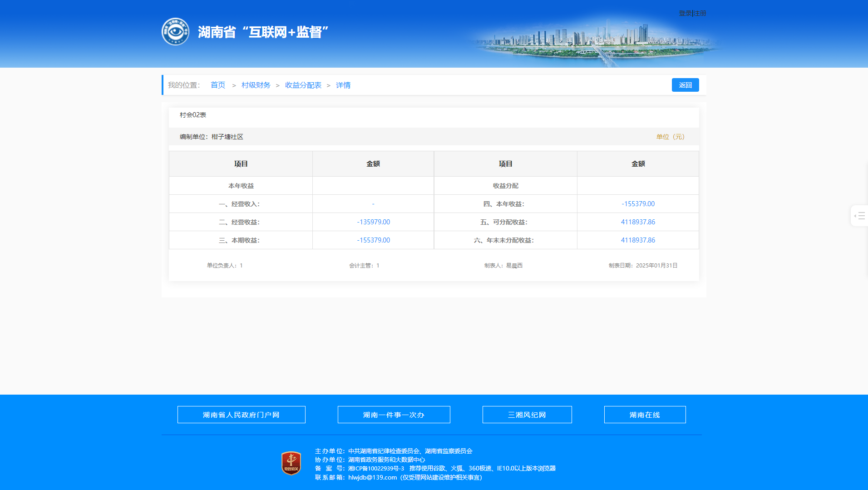
Task: Click the eye logo in the header
Action: click(175, 32)
